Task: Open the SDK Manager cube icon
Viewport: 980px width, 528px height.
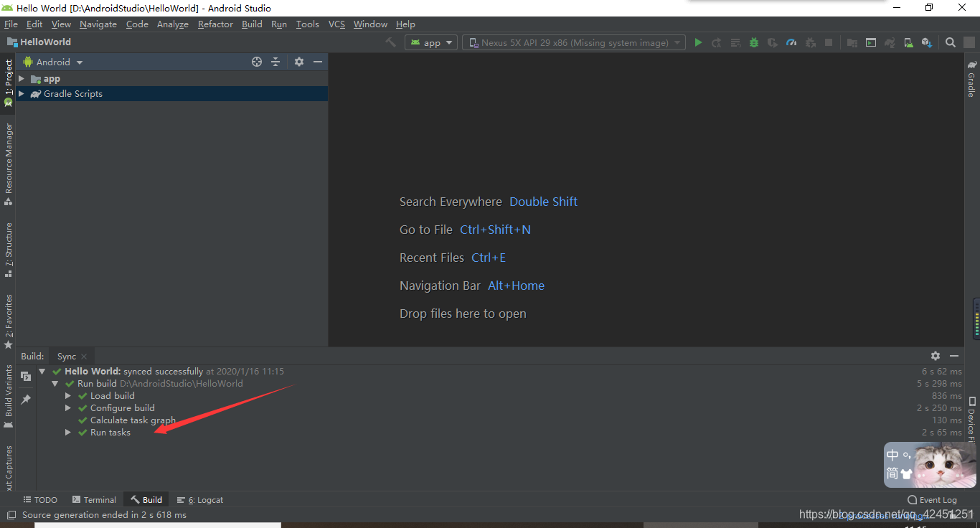Action: [927, 42]
